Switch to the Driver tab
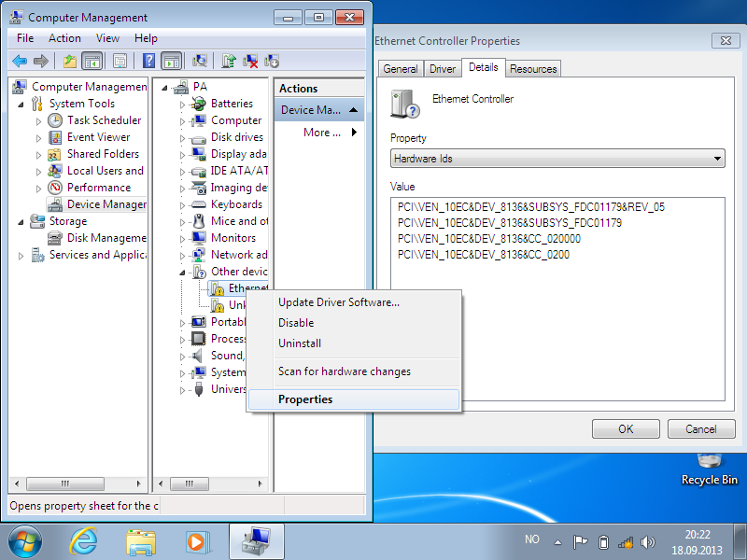 pos(443,69)
